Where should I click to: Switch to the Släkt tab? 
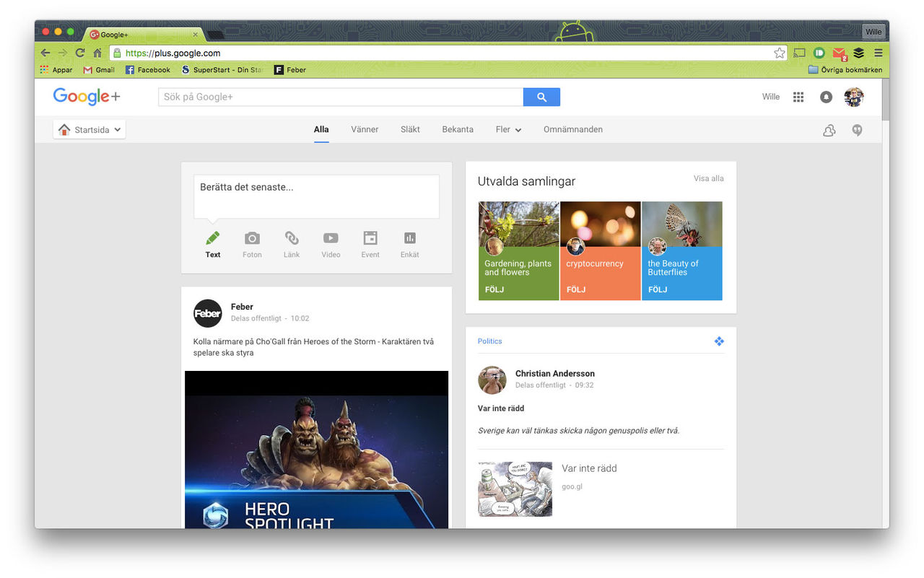point(410,130)
